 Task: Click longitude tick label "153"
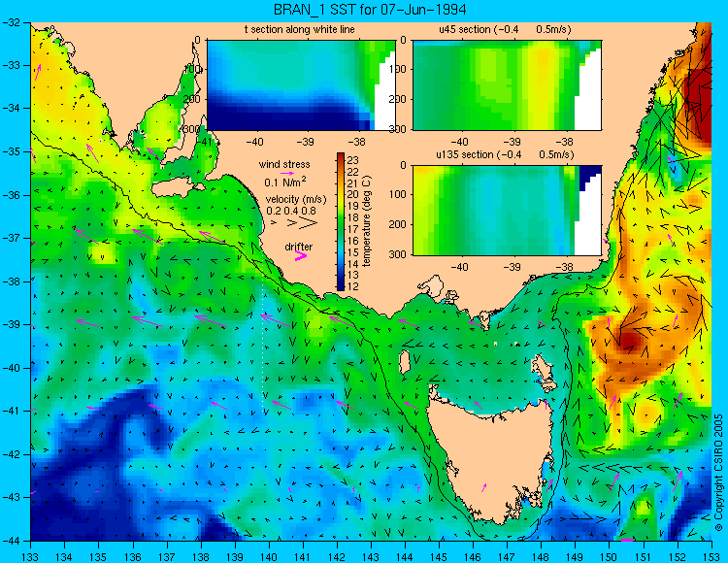pyautogui.click(x=711, y=556)
